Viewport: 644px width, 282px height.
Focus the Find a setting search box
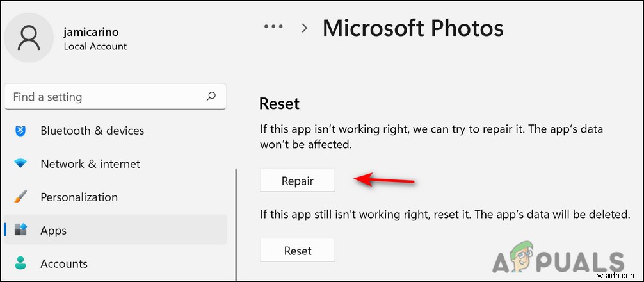pos(106,97)
